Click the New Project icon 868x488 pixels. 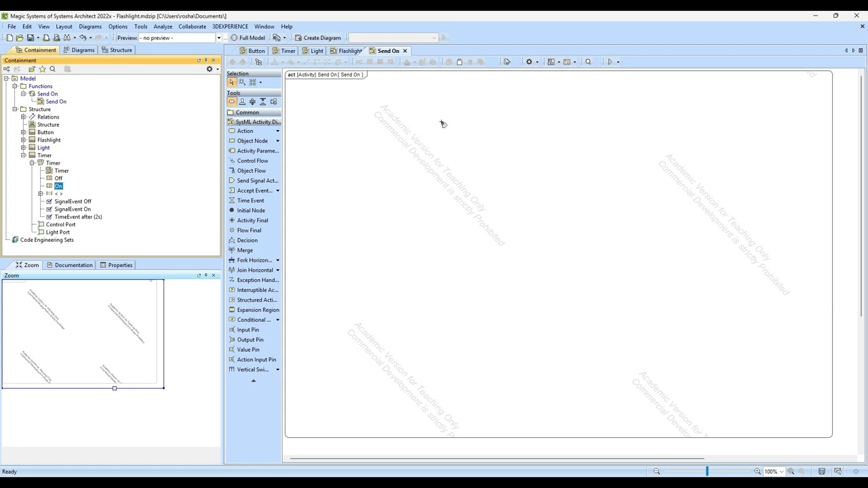coord(9,38)
